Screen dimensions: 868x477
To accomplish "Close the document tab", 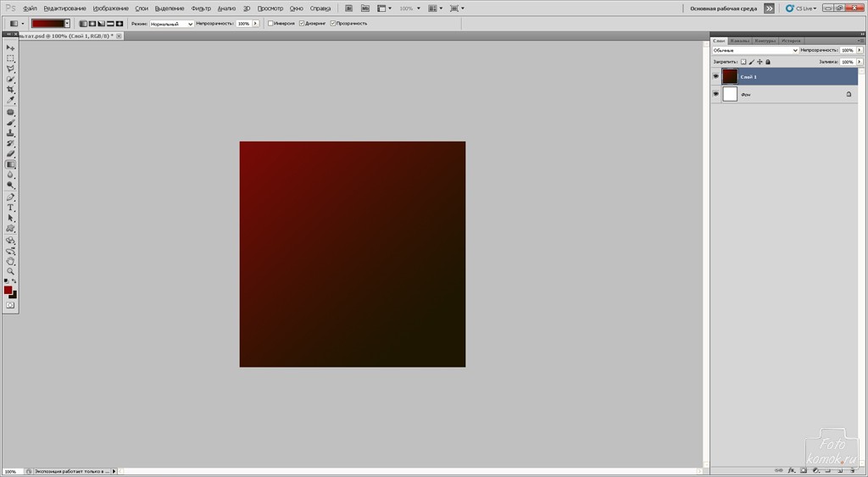I will 119,36.
